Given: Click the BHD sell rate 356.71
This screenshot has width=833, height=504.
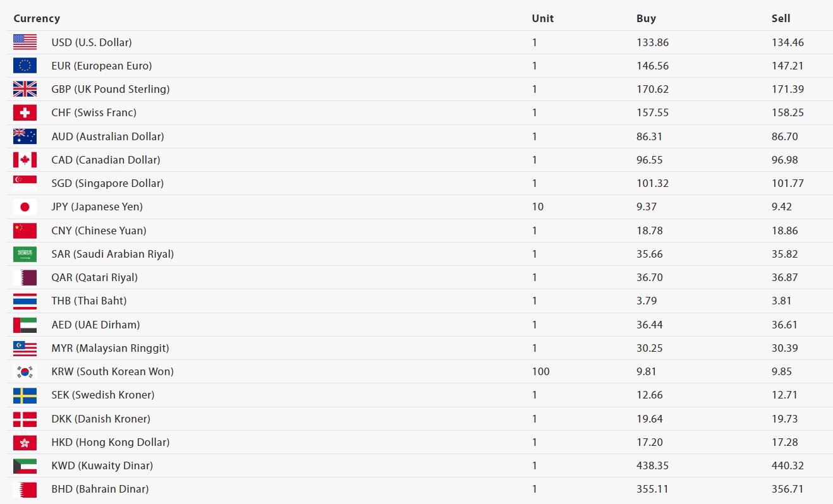Looking at the screenshot, I should (x=787, y=489).
